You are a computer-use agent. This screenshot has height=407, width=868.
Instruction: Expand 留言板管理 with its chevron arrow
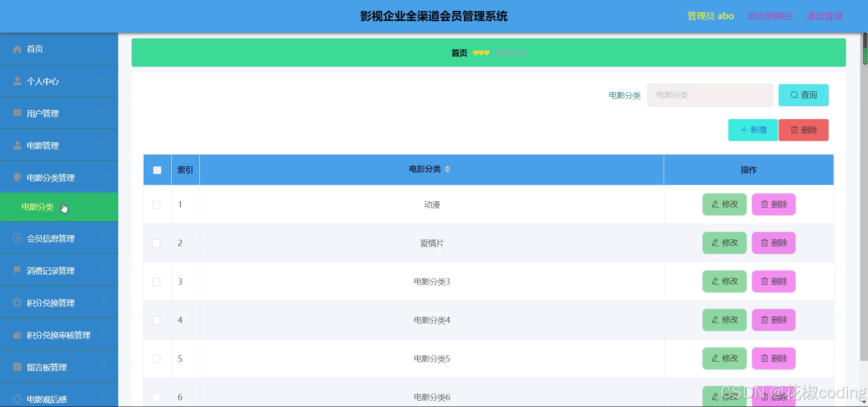tap(103, 366)
